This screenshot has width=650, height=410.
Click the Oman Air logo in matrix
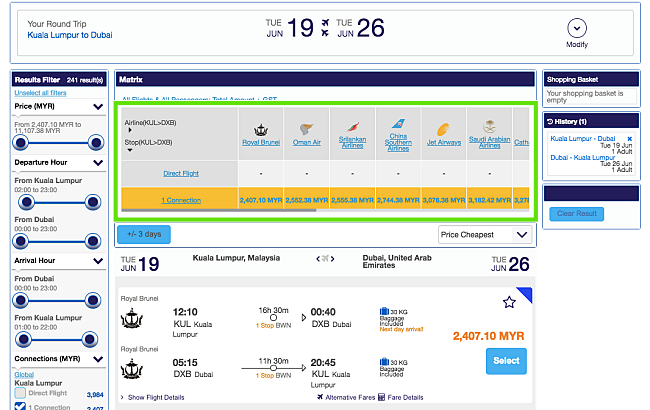coord(307,129)
